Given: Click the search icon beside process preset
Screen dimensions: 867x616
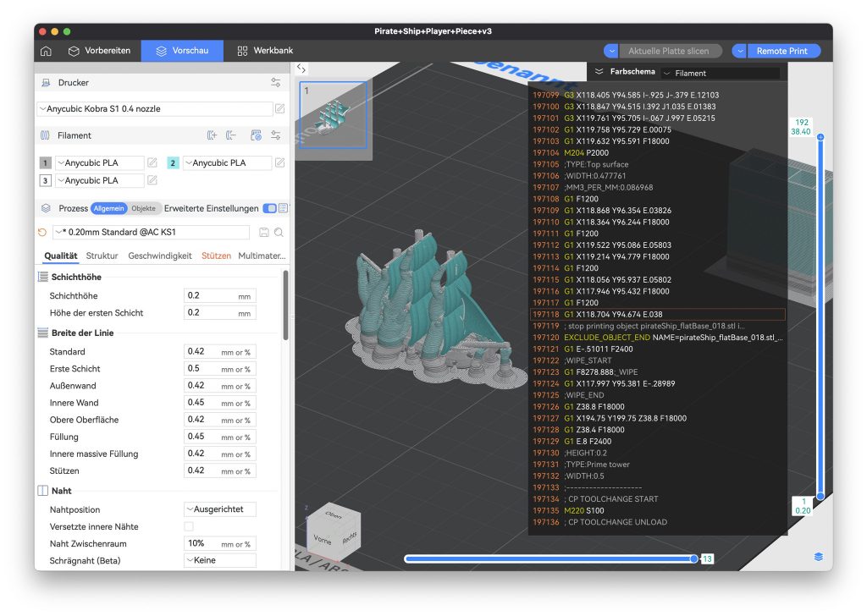Looking at the screenshot, I should (279, 233).
